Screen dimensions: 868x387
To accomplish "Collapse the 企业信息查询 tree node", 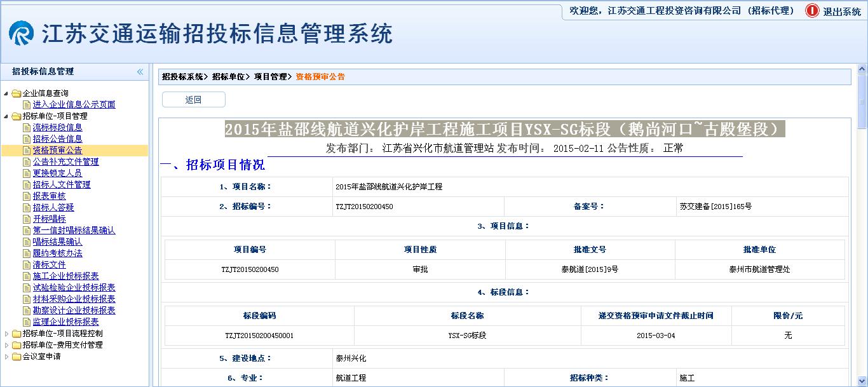I will [6, 93].
